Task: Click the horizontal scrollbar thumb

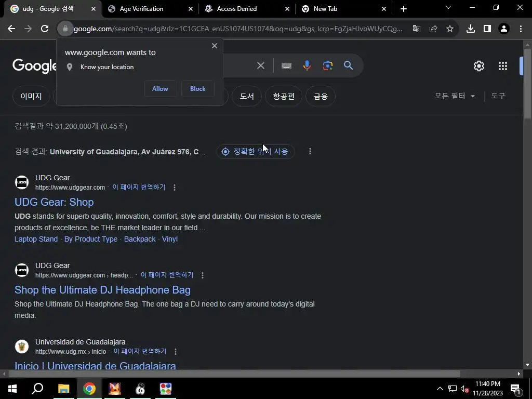Action: (234, 374)
